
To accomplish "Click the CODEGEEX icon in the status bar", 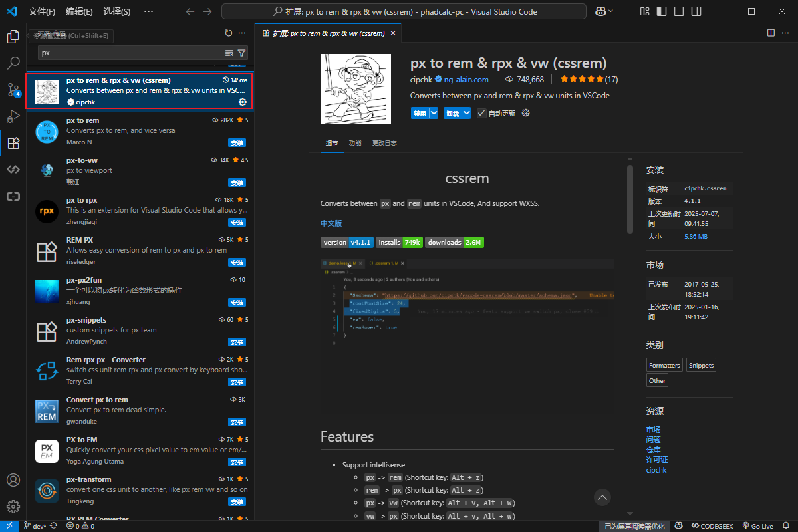I will 712,525.
